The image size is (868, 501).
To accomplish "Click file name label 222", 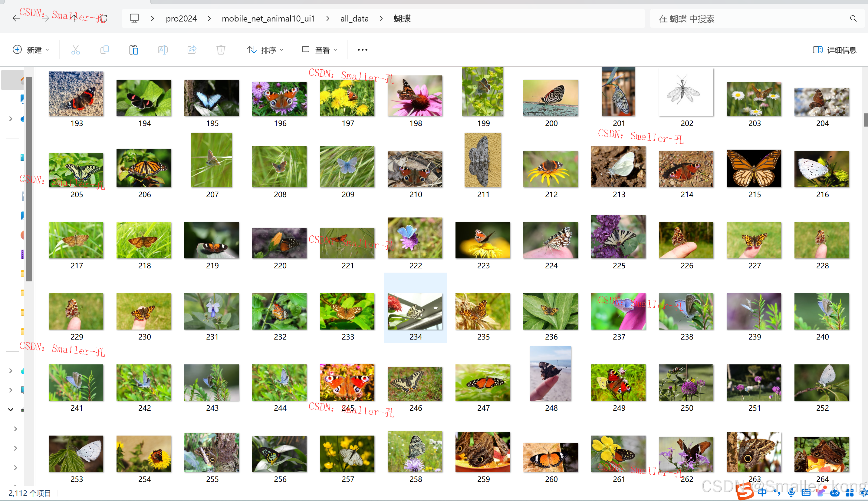I will click(416, 266).
